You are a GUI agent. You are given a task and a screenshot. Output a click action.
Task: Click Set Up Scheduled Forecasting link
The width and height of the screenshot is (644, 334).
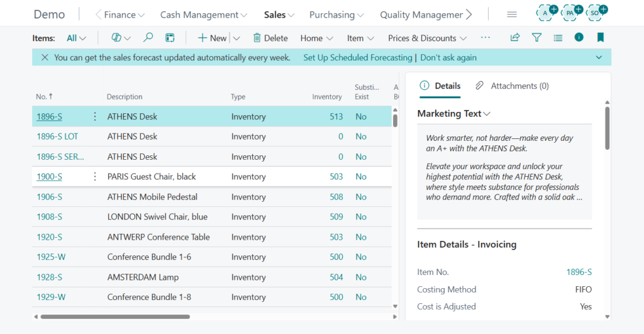pyautogui.click(x=357, y=57)
